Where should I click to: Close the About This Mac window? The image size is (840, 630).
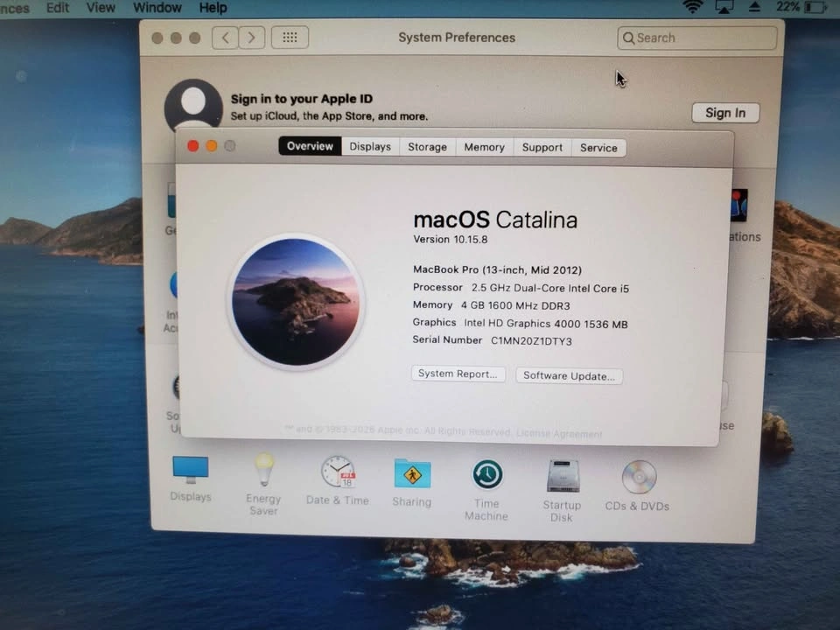(x=192, y=146)
